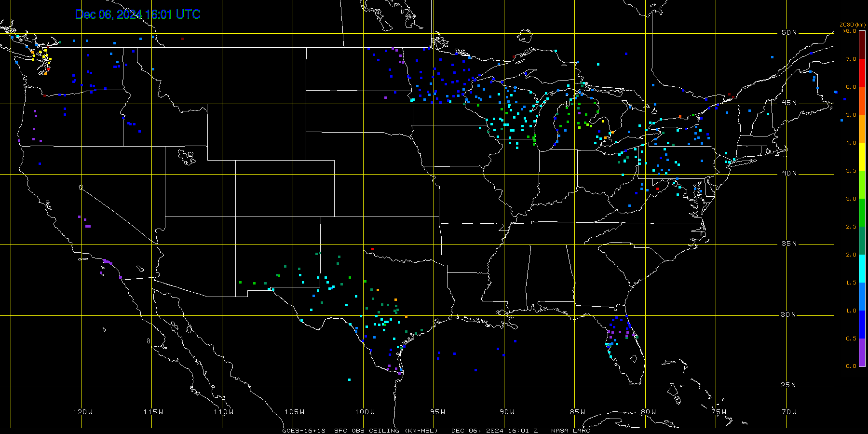This screenshot has height=434, width=868.
Task: Click the NASA LARC footer credit
Action: tap(570, 431)
